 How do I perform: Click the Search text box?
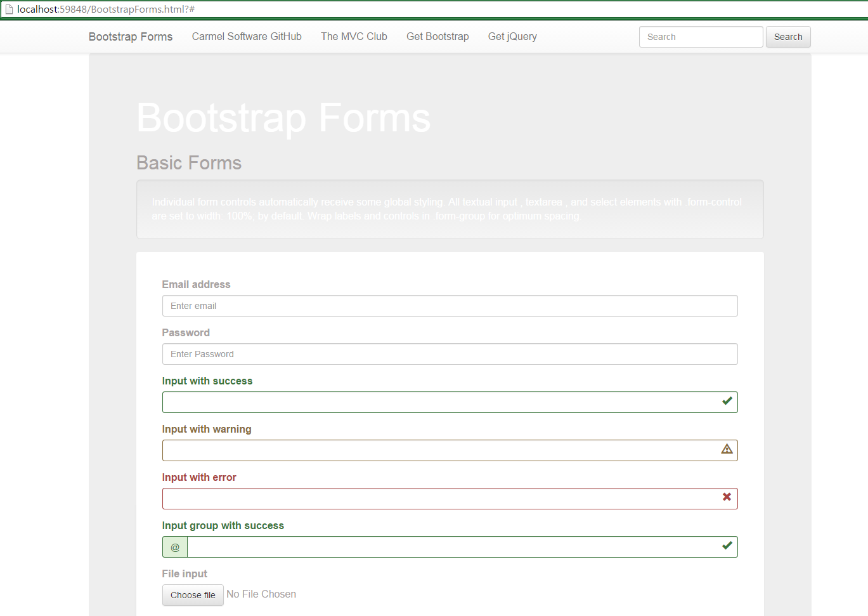click(701, 37)
